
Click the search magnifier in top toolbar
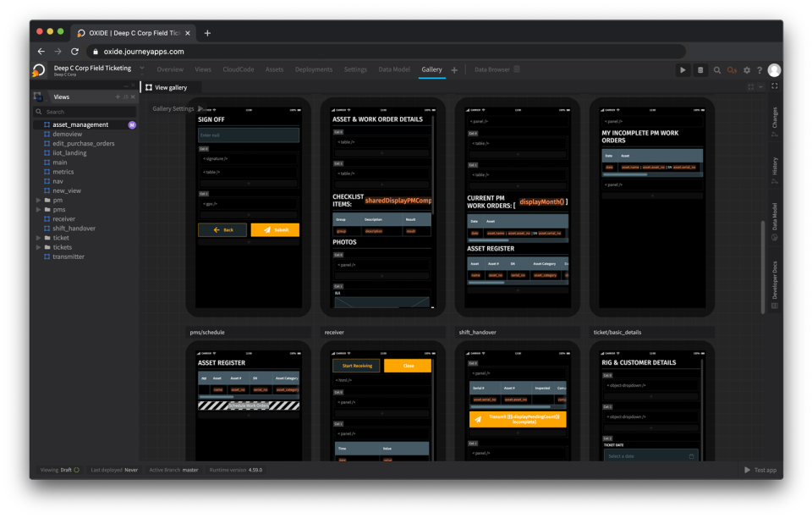click(717, 70)
